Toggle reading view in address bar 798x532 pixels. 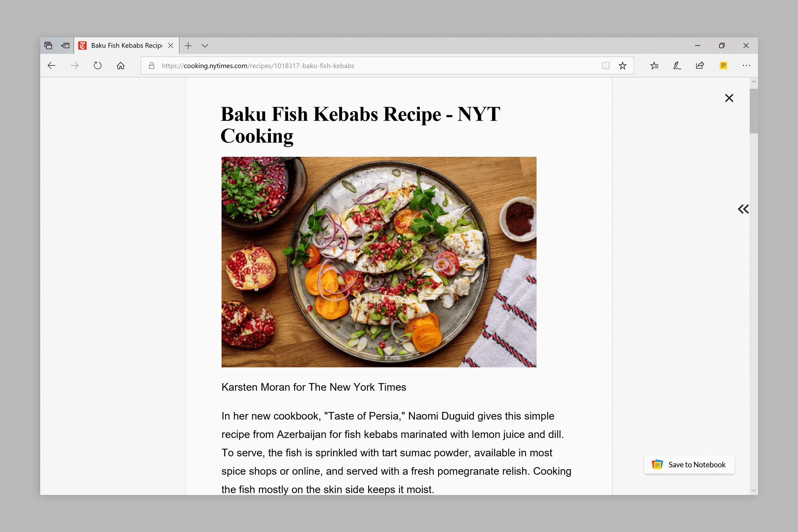pyautogui.click(x=605, y=66)
